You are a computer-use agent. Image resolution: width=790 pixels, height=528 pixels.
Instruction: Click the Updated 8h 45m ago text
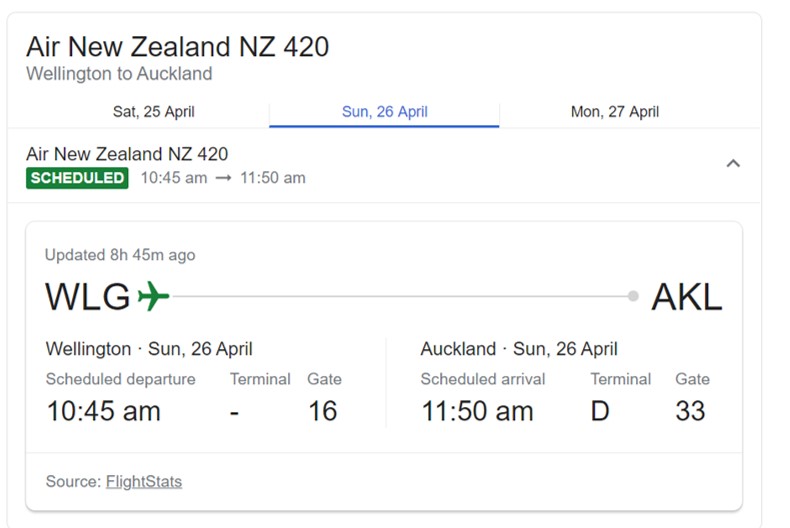(x=120, y=255)
